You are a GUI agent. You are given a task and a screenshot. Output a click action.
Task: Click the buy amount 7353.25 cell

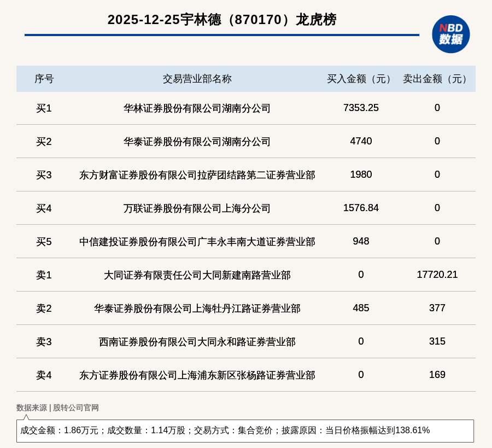click(361, 108)
